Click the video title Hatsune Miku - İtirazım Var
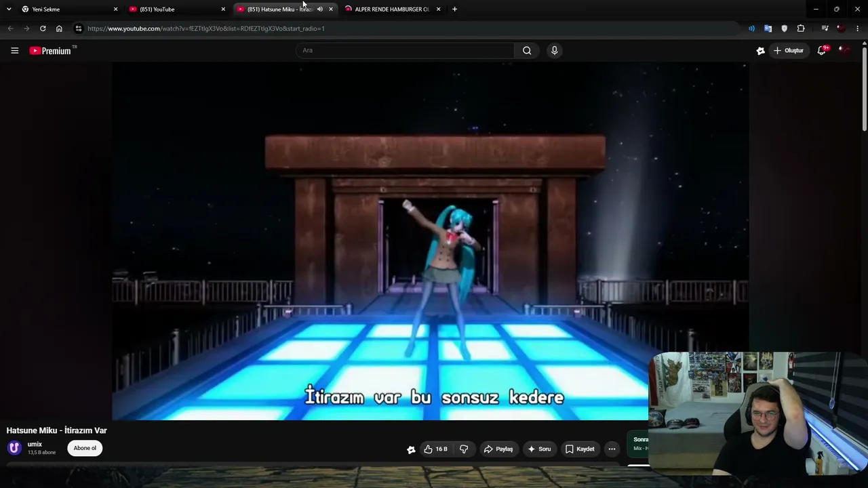 (57, 430)
